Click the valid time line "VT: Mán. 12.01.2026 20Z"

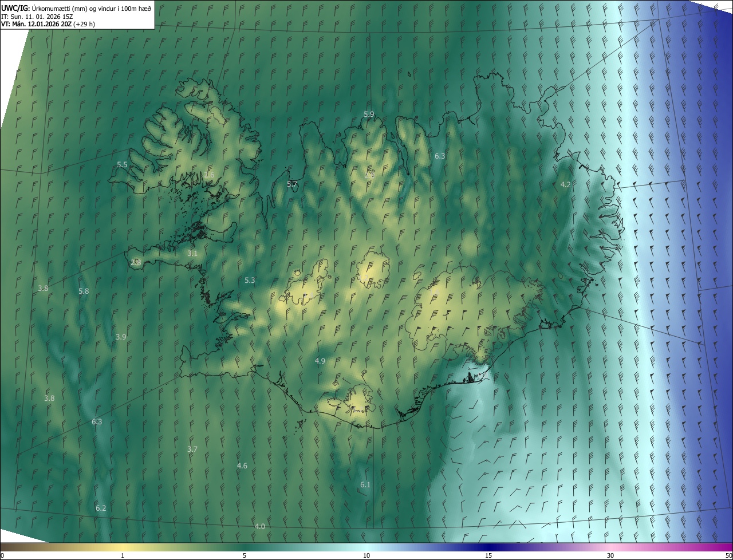(x=36, y=24)
